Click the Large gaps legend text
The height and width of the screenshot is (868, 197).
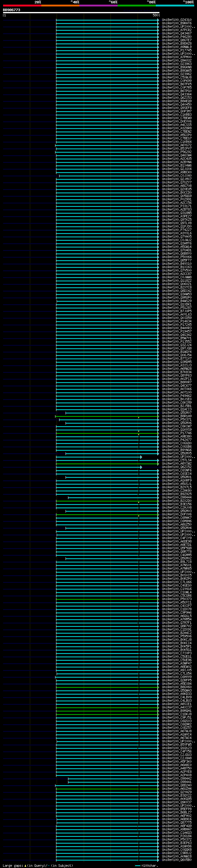13,866
